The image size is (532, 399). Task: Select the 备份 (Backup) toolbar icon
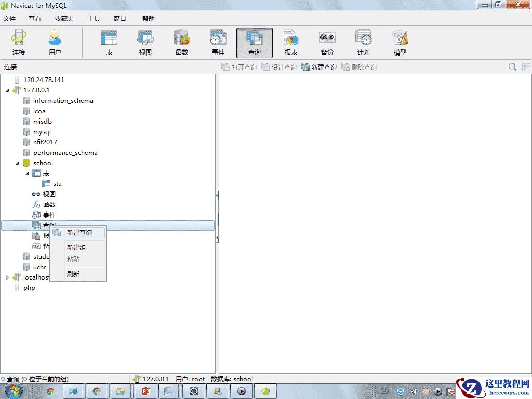[327, 43]
